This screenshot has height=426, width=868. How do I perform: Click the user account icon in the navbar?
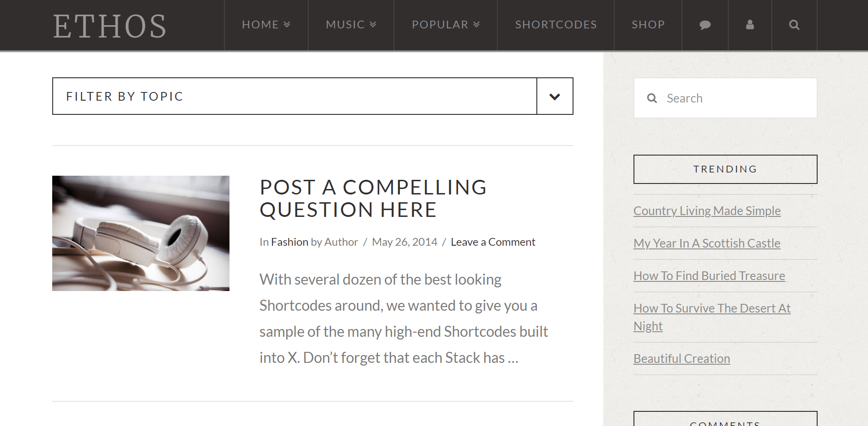[x=749, y=25]
